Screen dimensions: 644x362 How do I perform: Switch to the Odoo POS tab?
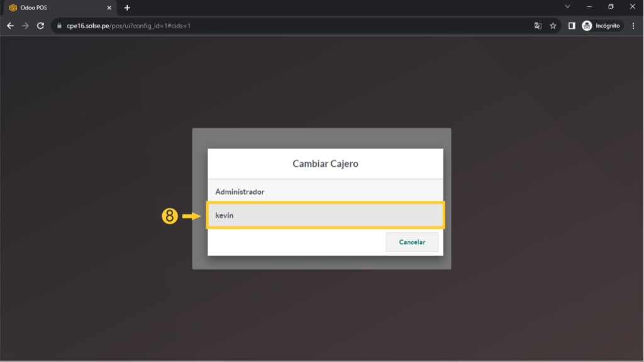point(57,8)
